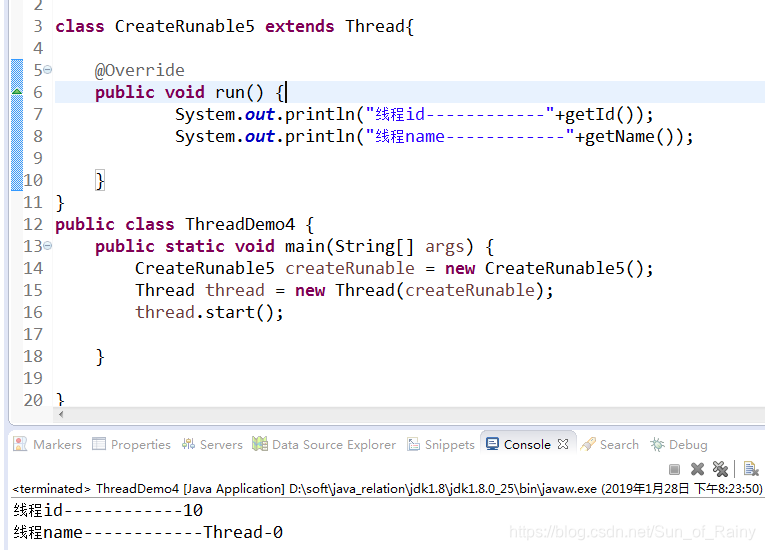Image resolution: width=765 pixels, height=550 pixels.
Task: Click the console output line ending in 10
Action: point(108,510)
